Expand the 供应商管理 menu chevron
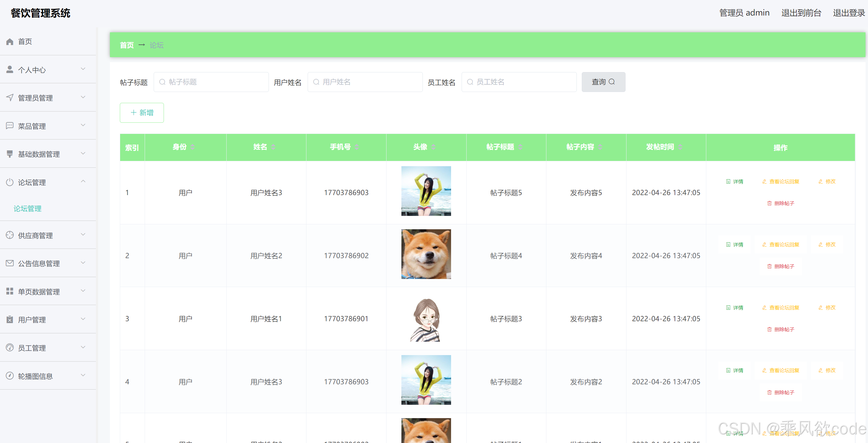Image resolution: width=868 pixels, height=443 pixels. pyautogui.click(x=83, y=235)
